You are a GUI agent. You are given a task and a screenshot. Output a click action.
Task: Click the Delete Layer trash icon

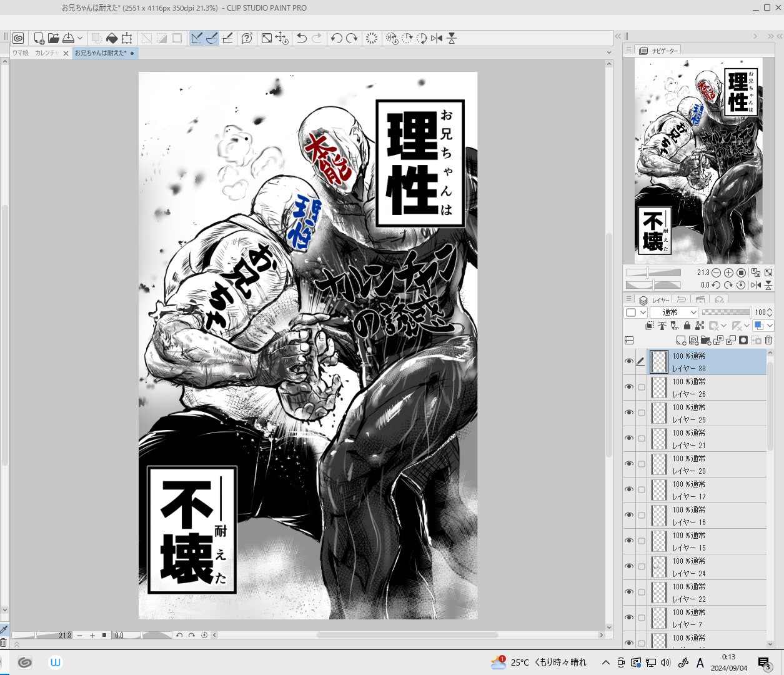click(768, 340)
